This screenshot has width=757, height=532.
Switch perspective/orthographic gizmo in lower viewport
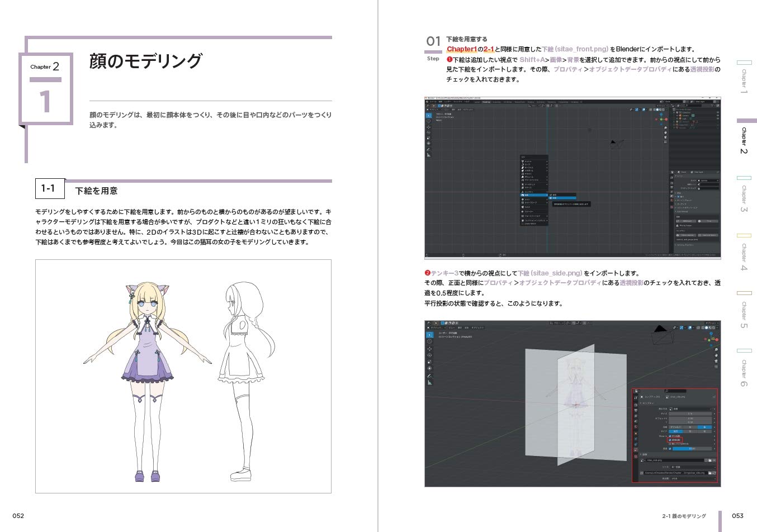tap(716, 367)
